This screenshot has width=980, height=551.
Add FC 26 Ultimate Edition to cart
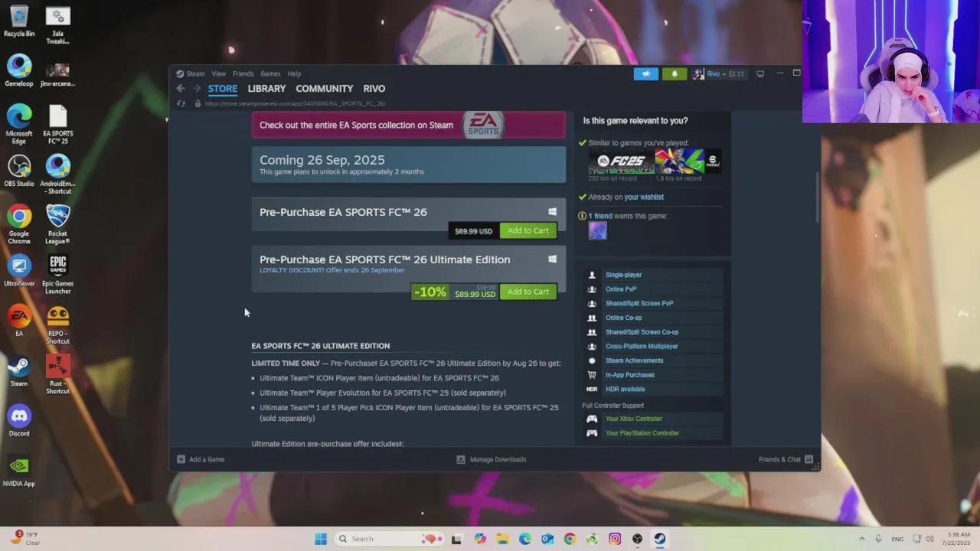pyautogui.click(x=528, y=292)
